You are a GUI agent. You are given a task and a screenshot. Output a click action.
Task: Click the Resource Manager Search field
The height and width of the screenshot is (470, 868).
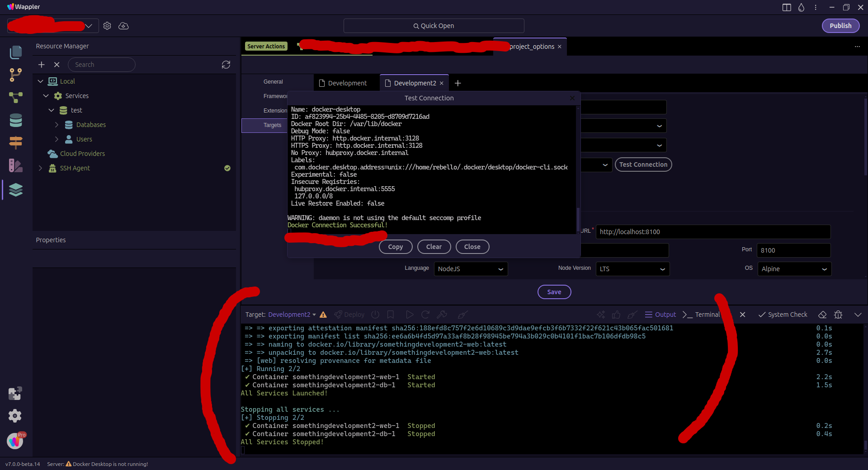coord(102,65)
